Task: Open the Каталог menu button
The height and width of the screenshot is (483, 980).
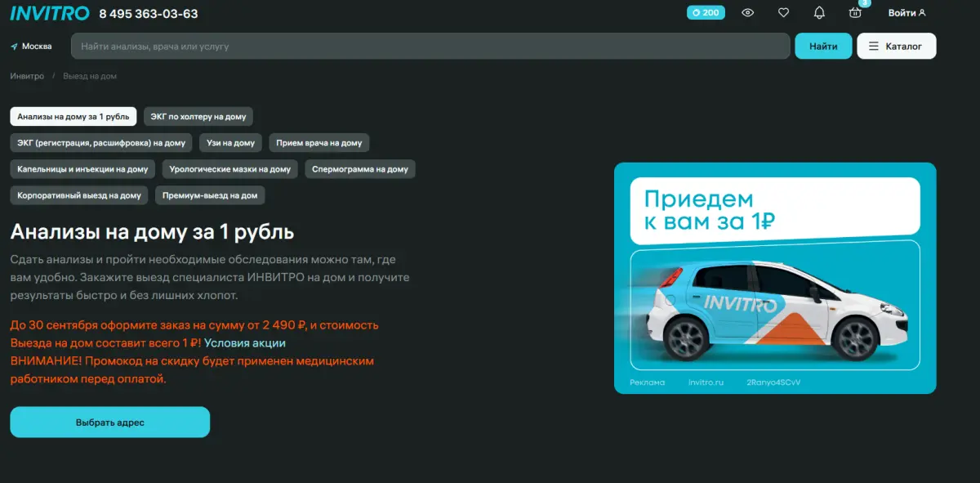Action: coord(896,47)
